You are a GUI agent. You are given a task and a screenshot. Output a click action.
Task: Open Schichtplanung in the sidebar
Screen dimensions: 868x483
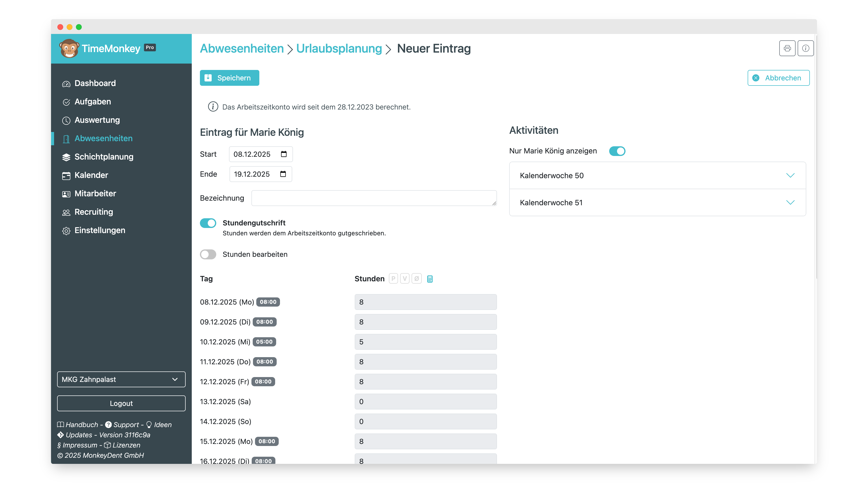(x=104, y=157)
